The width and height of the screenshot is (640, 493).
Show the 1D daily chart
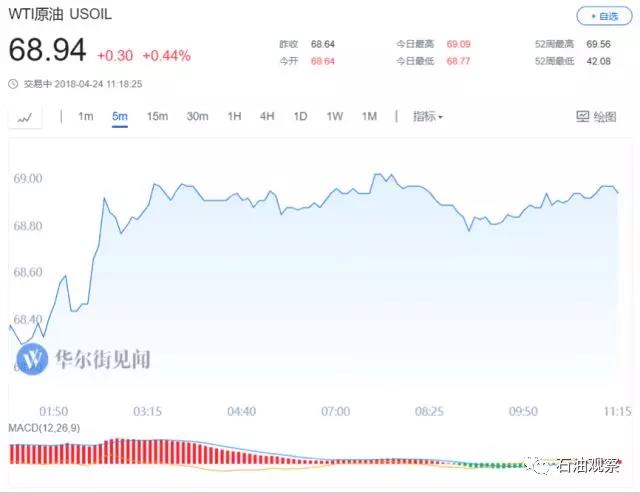tap(300, 117)
